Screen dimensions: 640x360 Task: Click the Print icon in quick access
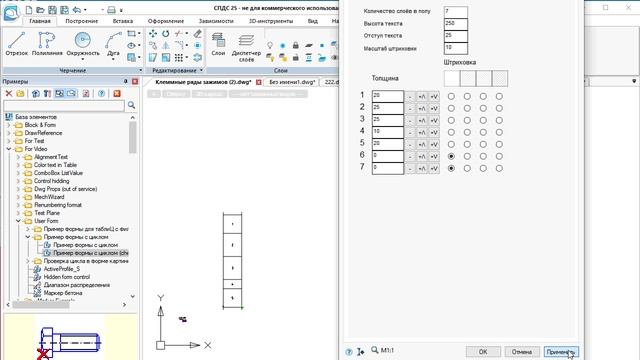click(111, 9)
